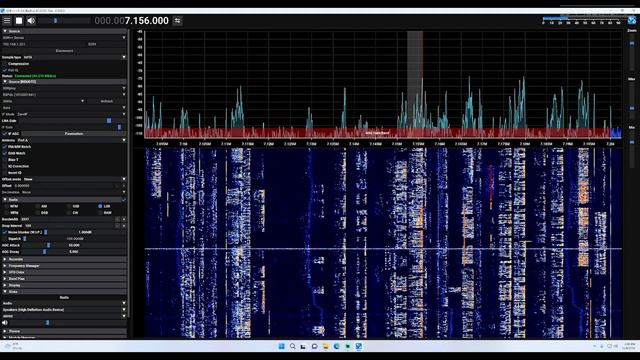
Task: Toggle the FM/MW Notch checkbox
Action: [5, 147]
